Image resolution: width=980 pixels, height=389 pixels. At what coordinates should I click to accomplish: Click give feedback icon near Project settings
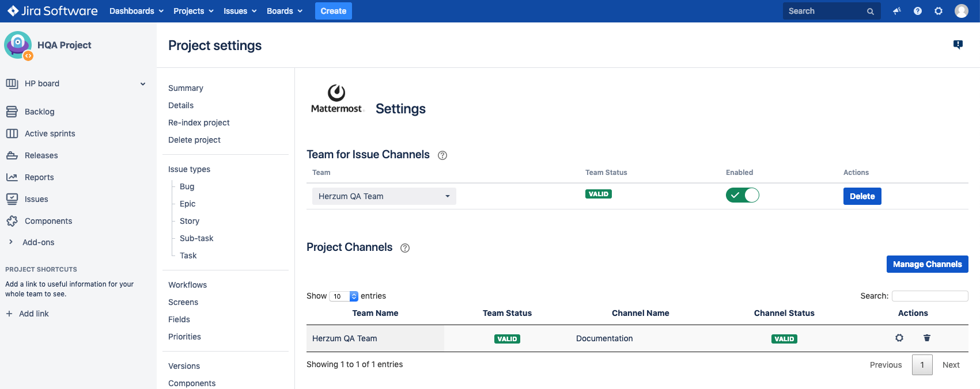click(958, 45)
